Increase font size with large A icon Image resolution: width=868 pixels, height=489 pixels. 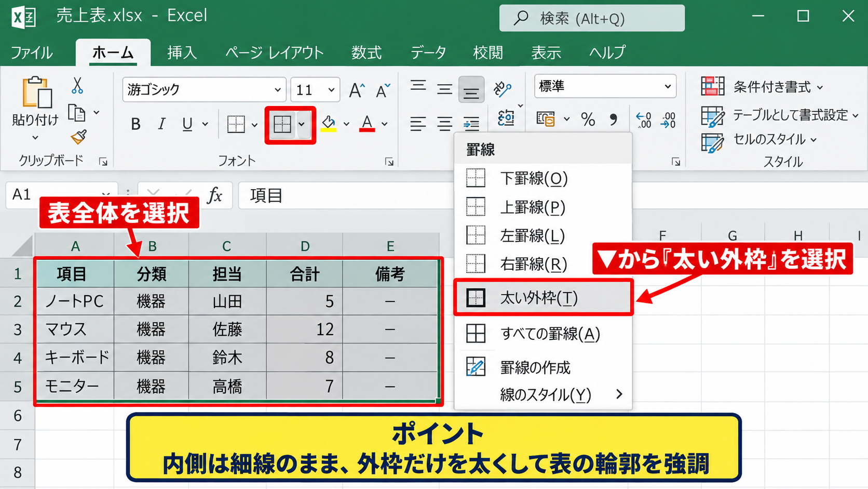tap(357, 90)
